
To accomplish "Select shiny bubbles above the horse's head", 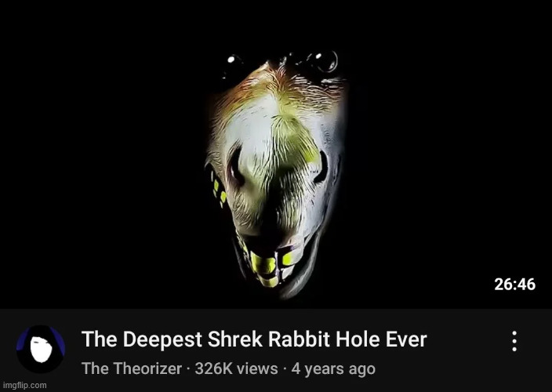I will (281, 62).
